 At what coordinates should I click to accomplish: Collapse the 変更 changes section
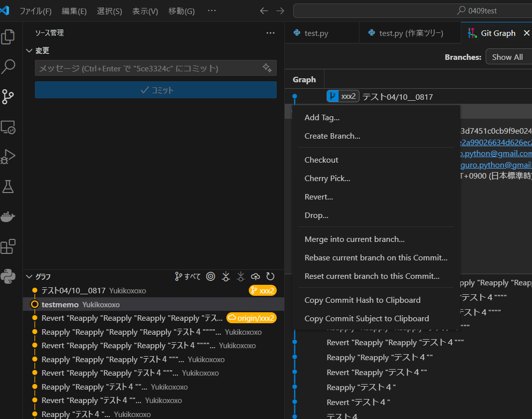(x=29, y=50)
